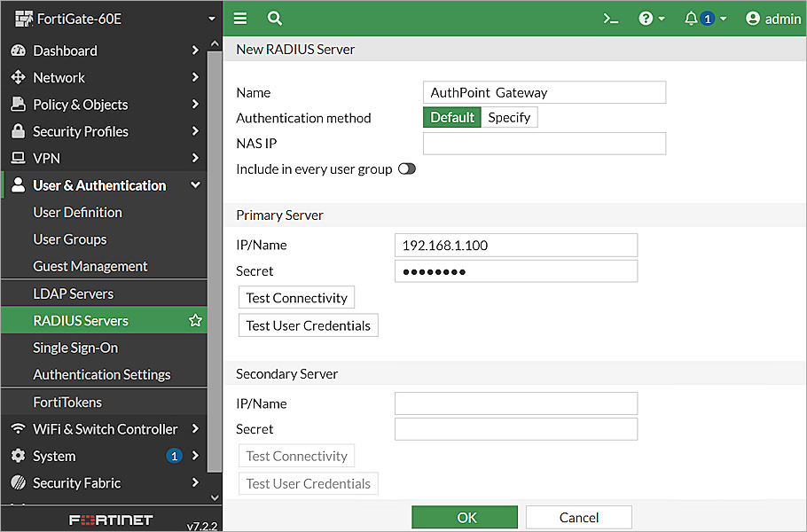Click the admin user icon
This screenshot has height=532, width=807.
click(x=752, y=18)
